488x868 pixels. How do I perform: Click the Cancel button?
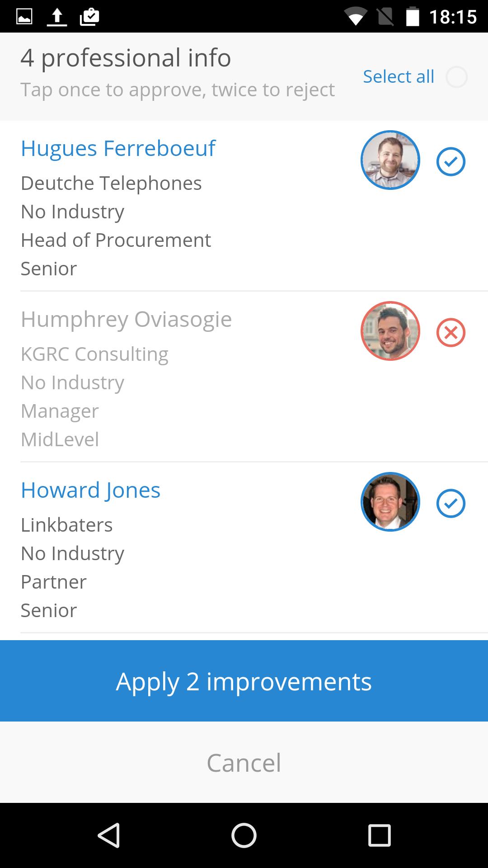click(244, 762)
